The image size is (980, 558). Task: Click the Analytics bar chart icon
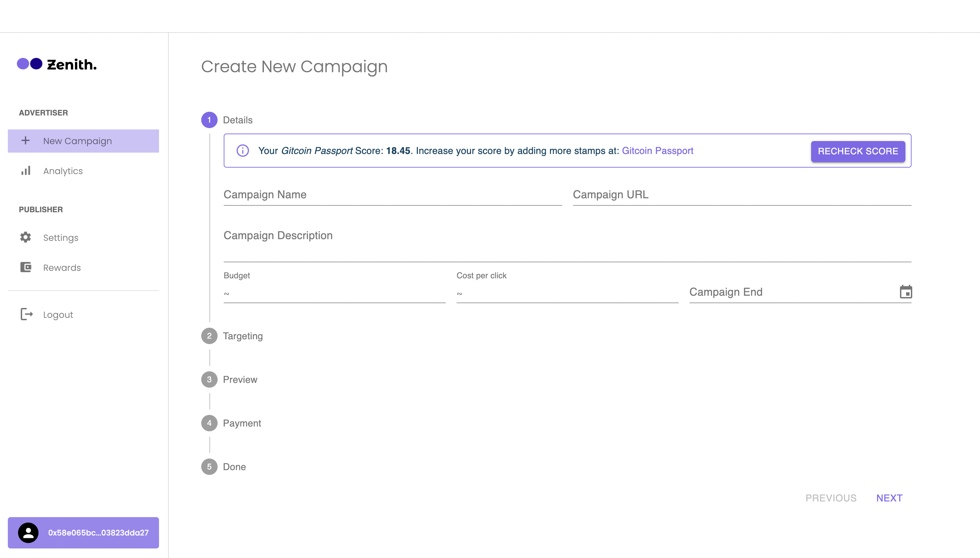coord(26,171)
